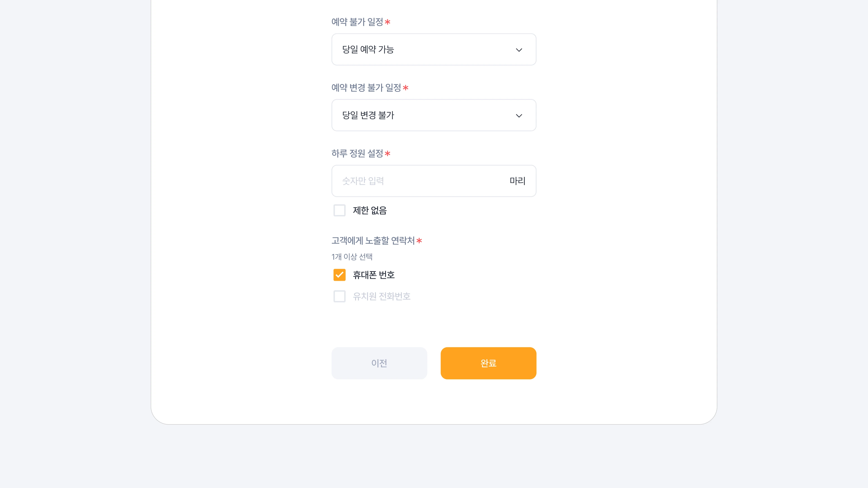
Task: Click the 마리 unit suffix in capacity field
Action: 517,181
